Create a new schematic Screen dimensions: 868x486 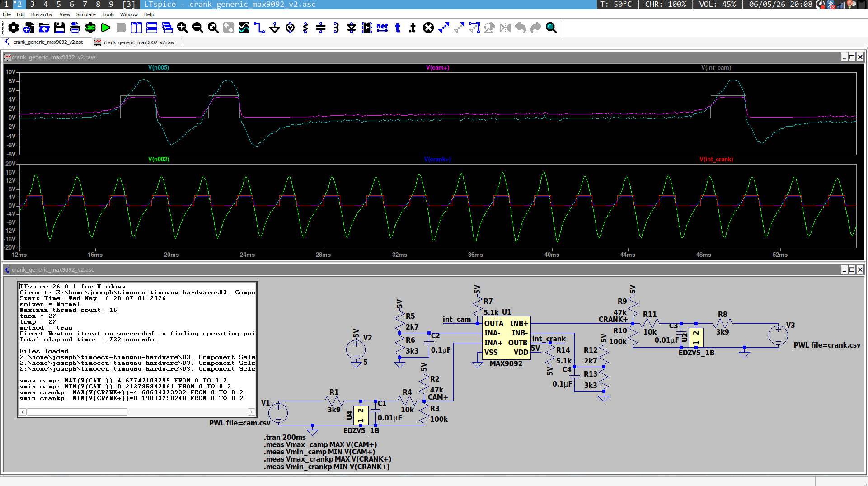tap(29, 28)
